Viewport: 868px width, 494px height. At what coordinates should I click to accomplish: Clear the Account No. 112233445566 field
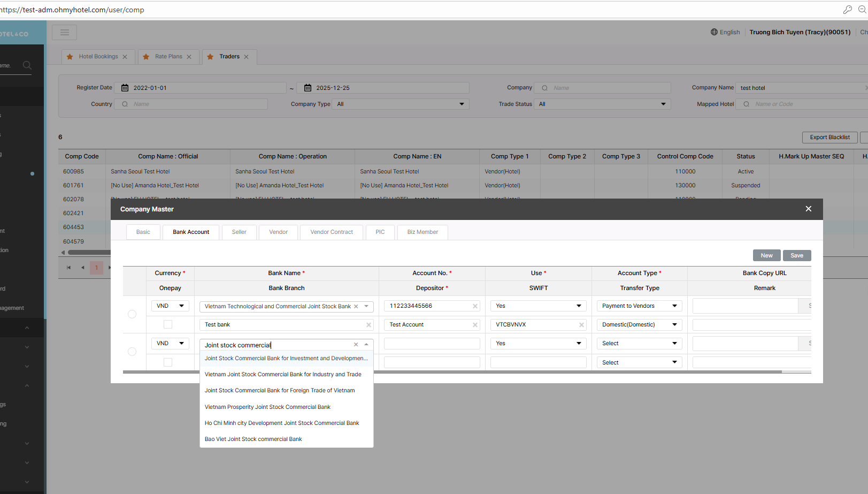click(475, 306)
